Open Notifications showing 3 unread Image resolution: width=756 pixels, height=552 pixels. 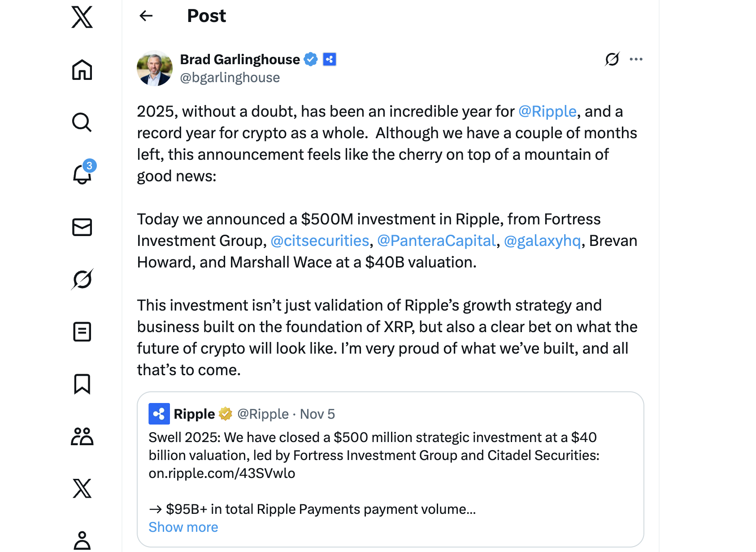(82, 175)
